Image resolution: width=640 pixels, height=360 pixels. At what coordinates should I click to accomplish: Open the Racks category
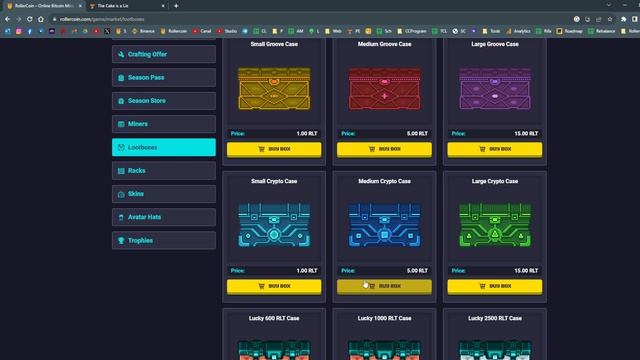click(x=164, y=171)
